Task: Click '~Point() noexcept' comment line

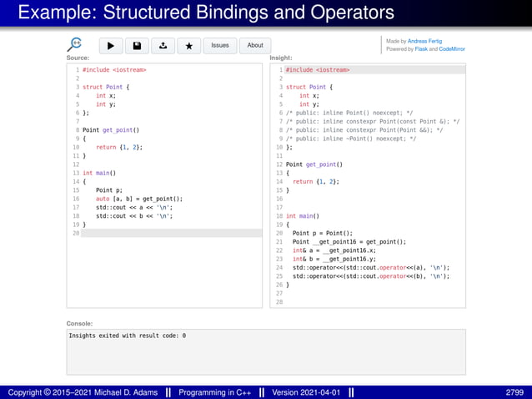Action: click(351, 139)
